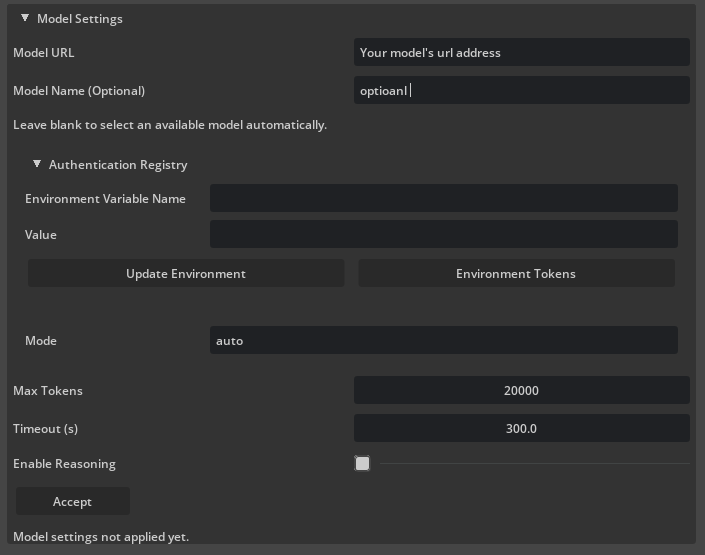Click the Max Tokens label

click(x=48, y=390)
